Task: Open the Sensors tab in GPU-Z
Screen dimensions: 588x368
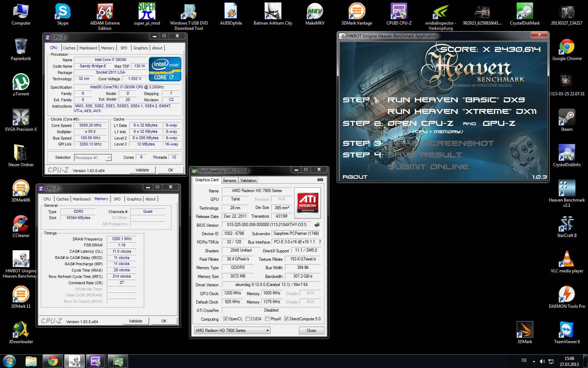Action: (230, 180)
